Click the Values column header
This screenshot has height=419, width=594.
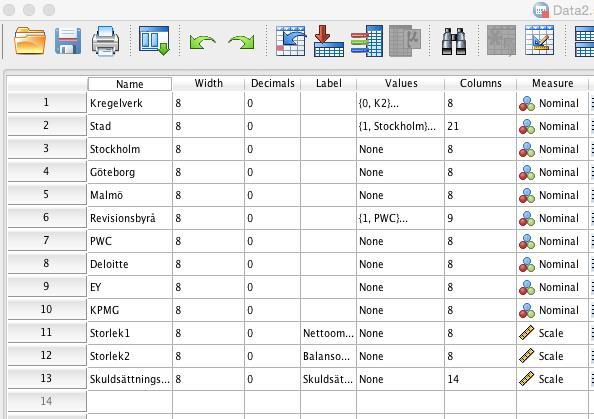[401, 84]
